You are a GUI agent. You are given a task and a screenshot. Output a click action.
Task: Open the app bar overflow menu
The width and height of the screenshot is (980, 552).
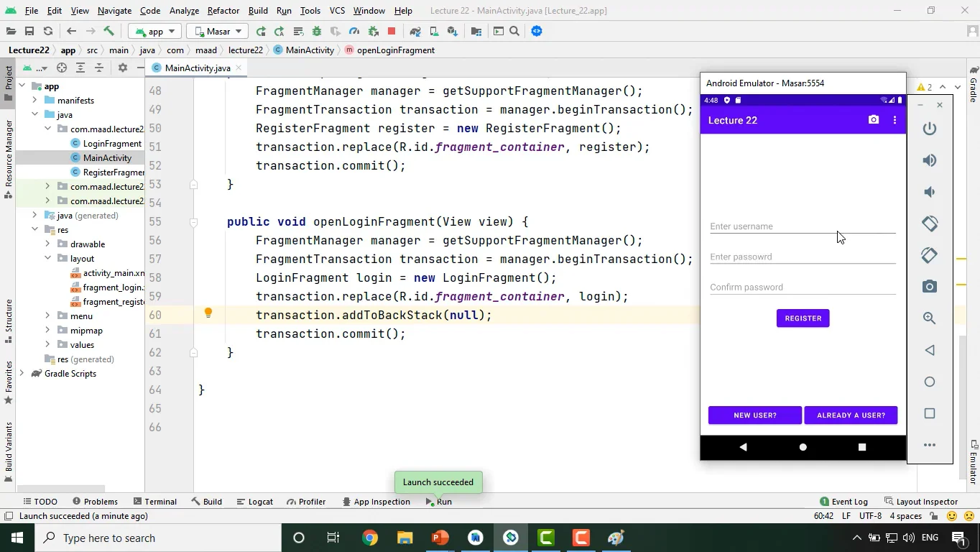895,120
